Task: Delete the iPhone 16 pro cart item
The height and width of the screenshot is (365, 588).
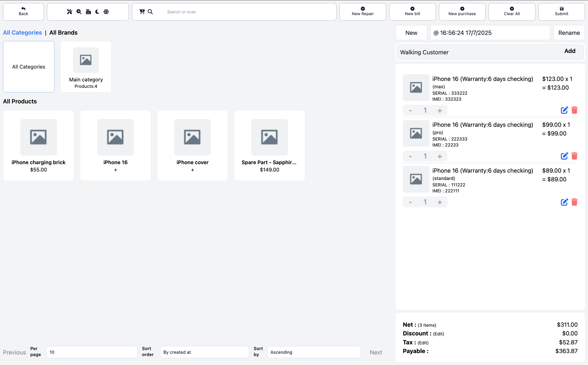Action: click(x=574, y=156)
